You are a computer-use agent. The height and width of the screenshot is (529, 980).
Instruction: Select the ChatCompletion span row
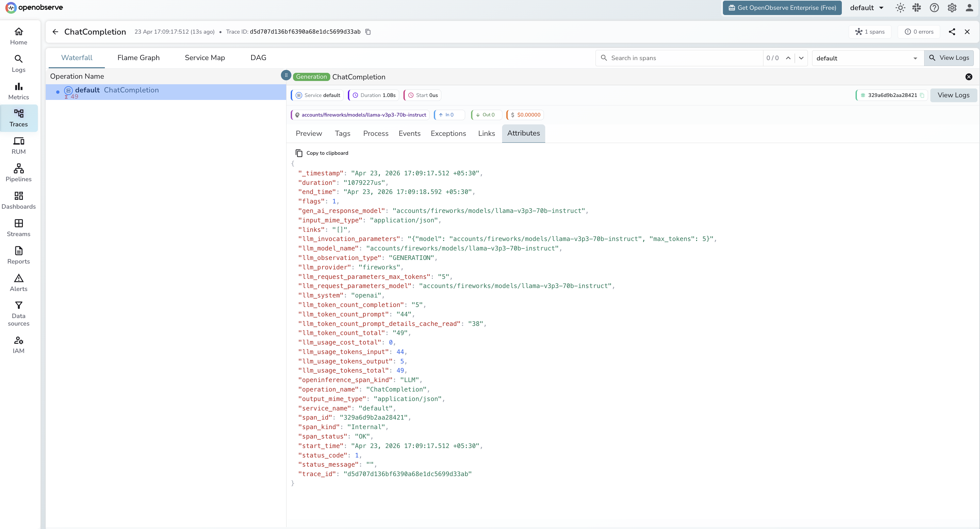point(131,90)
